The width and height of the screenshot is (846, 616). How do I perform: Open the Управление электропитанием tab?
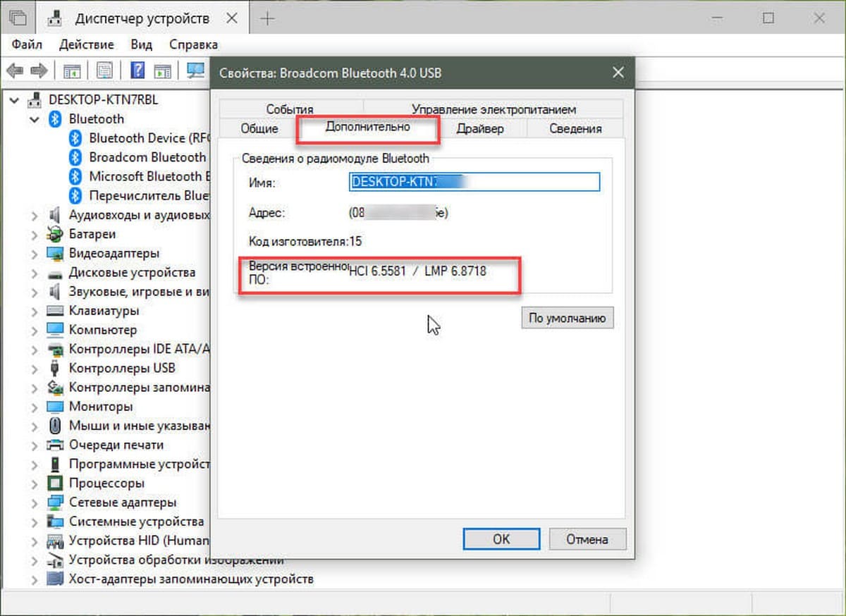[x=493, y=109]
